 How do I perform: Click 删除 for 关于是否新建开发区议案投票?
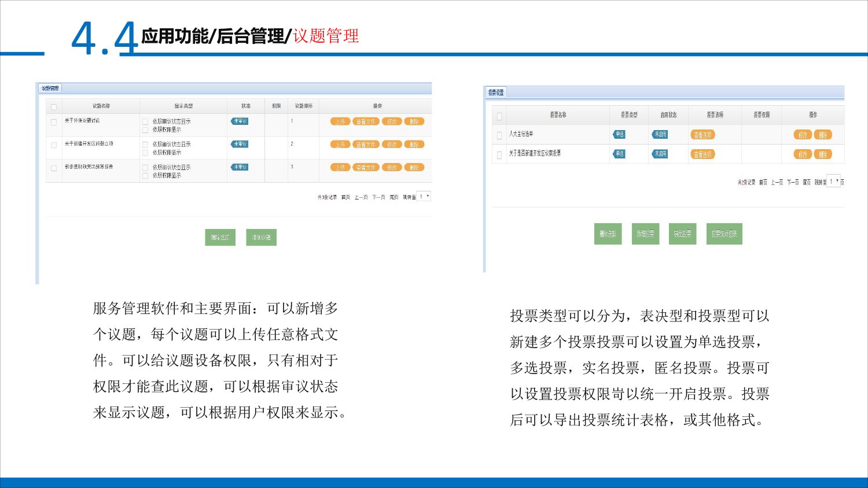(823, 154)
